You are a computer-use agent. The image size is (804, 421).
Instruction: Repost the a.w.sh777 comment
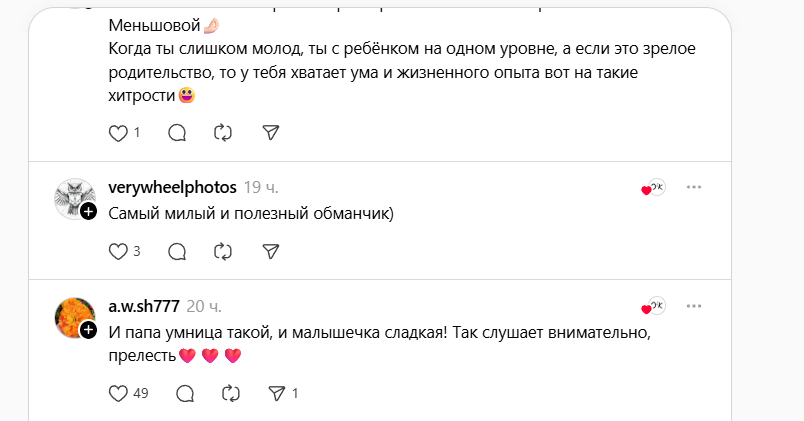(x=231, y=393)
